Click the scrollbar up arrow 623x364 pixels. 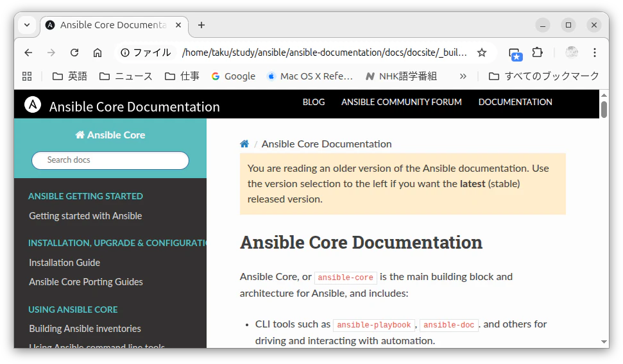point(604,95)
